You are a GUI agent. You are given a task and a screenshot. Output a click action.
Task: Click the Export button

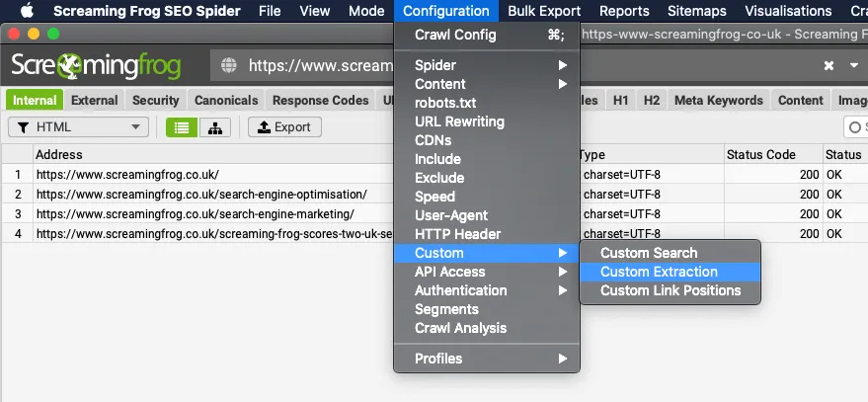click(284, 127)
